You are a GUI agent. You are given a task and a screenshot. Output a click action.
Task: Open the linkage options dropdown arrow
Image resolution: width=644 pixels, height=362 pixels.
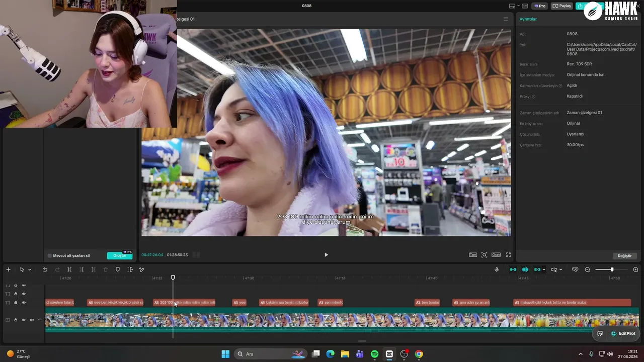point(544,270)
